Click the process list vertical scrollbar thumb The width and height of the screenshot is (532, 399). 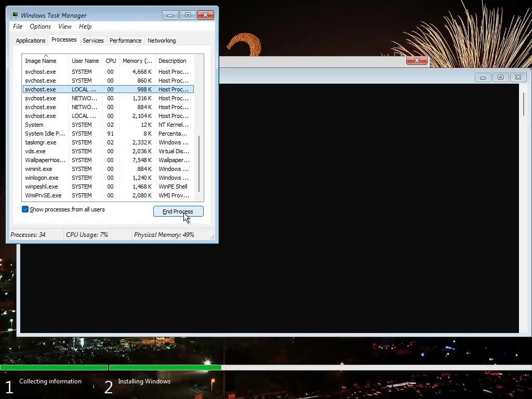click(x=199, y=164)
